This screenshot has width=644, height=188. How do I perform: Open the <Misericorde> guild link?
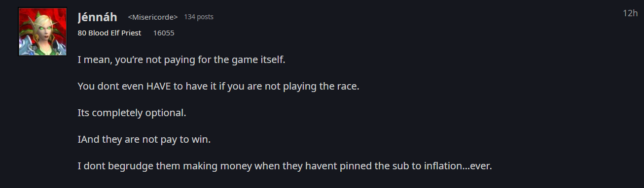point(153,17)
